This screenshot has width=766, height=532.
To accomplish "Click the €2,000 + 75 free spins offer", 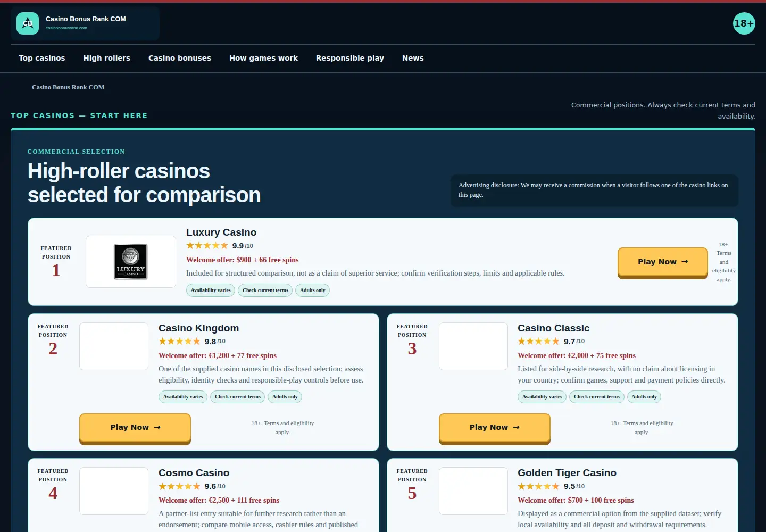I will pyautogui.click(x=577, y=356).
